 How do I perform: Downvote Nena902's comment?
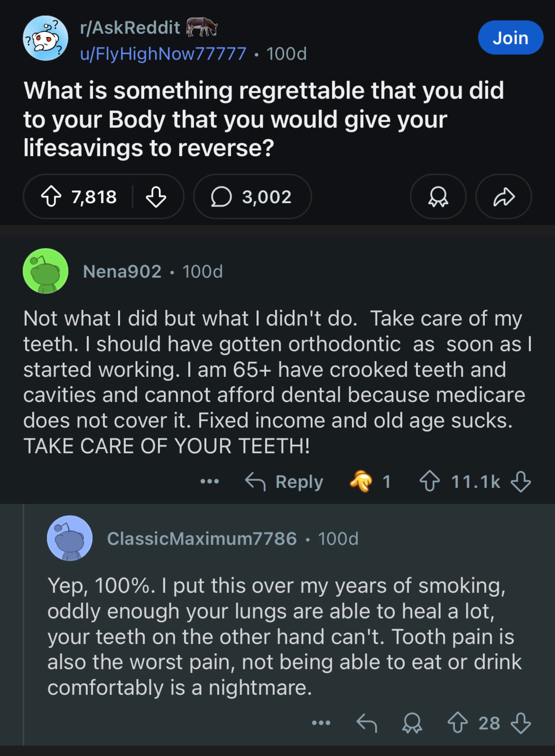pyautogui.click(x=520, y=481)
